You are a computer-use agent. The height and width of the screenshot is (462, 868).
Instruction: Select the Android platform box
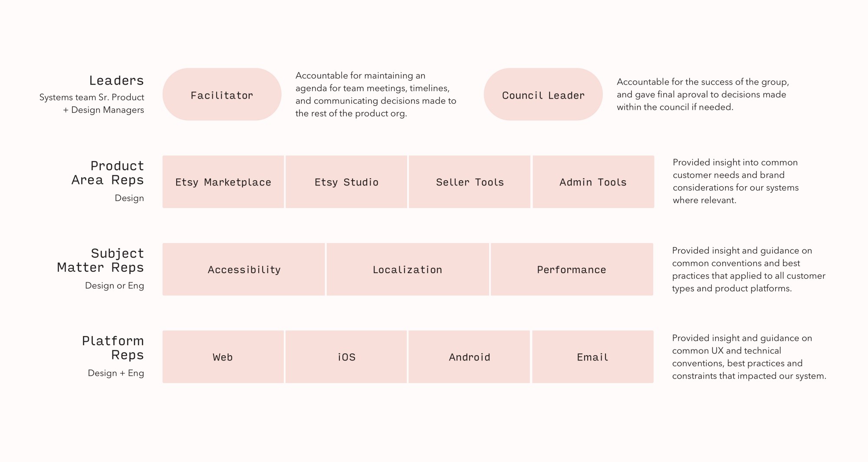[469, 357]
